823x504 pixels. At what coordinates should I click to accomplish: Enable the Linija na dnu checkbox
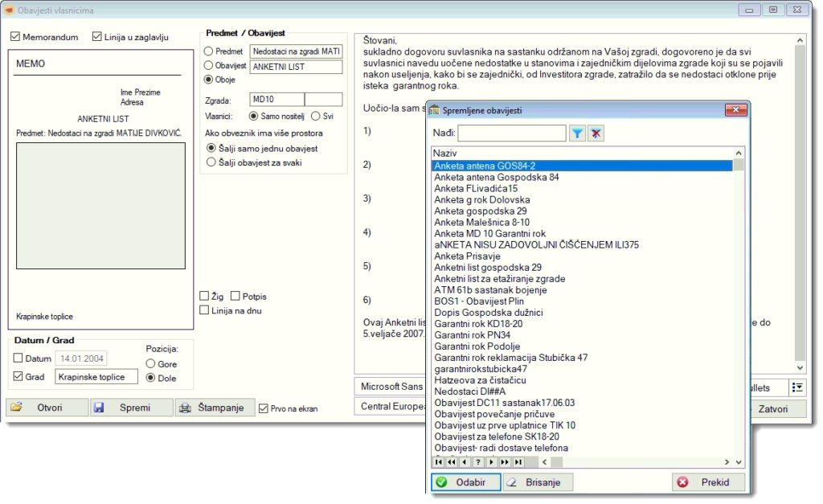[205, 310]
